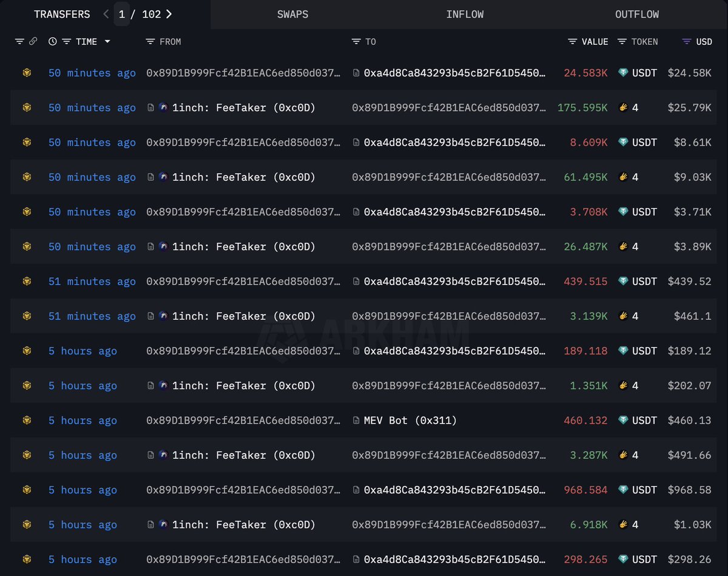Click BNB chain icon in $8.61K row
This screenshot has width=728, height=576.
click(27, 143)
